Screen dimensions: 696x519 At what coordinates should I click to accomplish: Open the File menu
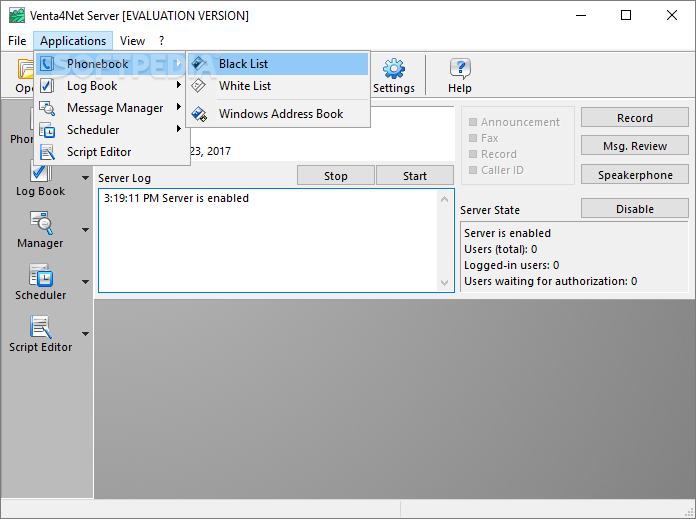pos(17,41)
